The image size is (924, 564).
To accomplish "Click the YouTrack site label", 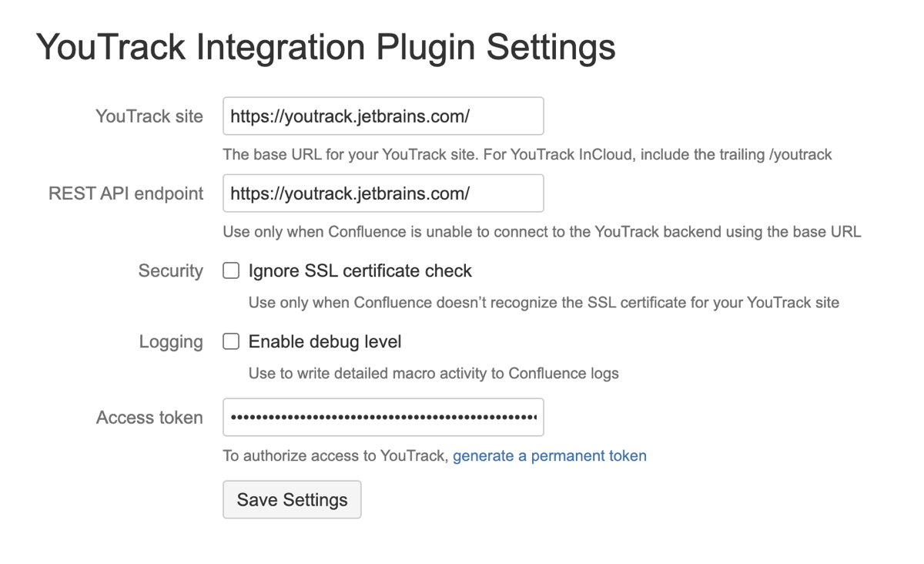I will pyautogui.click(x=149, y=116).
